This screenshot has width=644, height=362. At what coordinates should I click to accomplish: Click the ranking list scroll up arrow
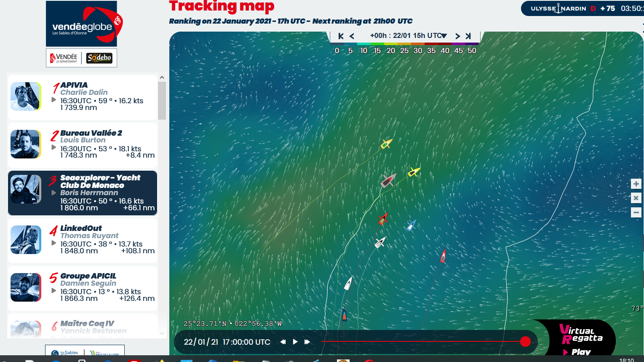point(162,78)
